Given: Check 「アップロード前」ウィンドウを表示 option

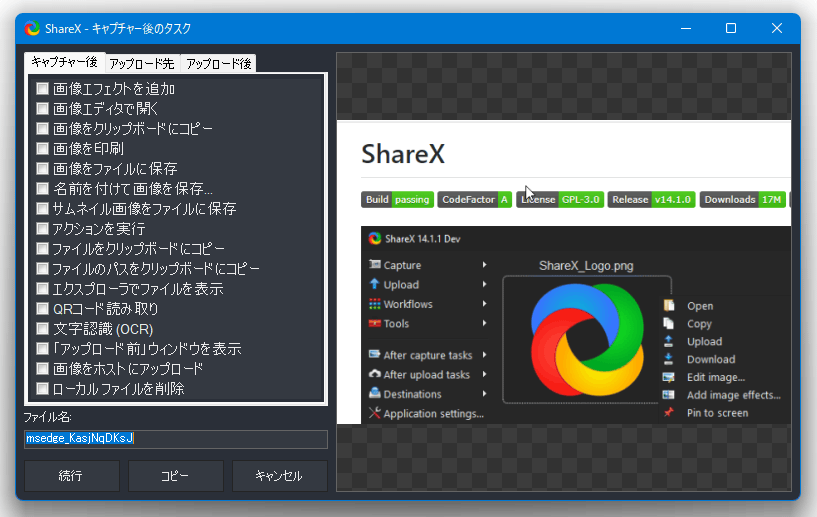Looking at the screenshot, I should click(x=42, y=349).
